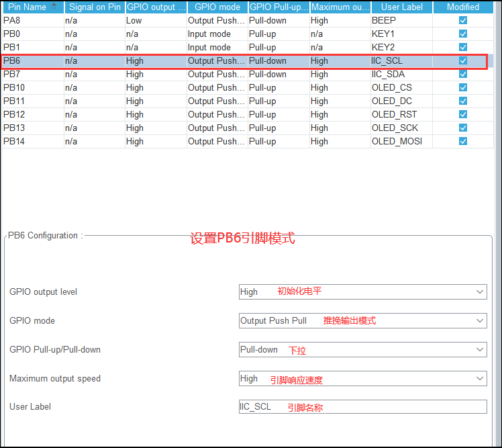Select the PB1 pin name cell
This screenshot has height=448, width=502.
tap(33, 48)
